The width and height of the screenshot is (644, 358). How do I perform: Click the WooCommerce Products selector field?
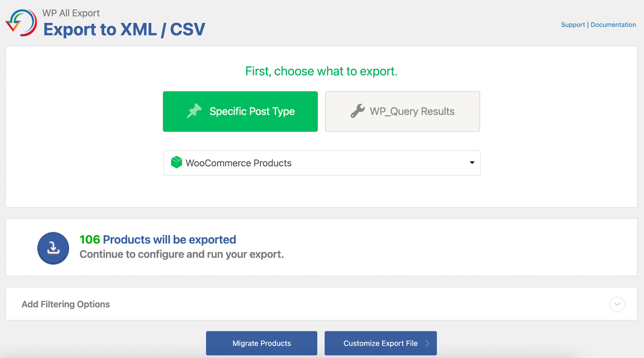coord(322,163)
